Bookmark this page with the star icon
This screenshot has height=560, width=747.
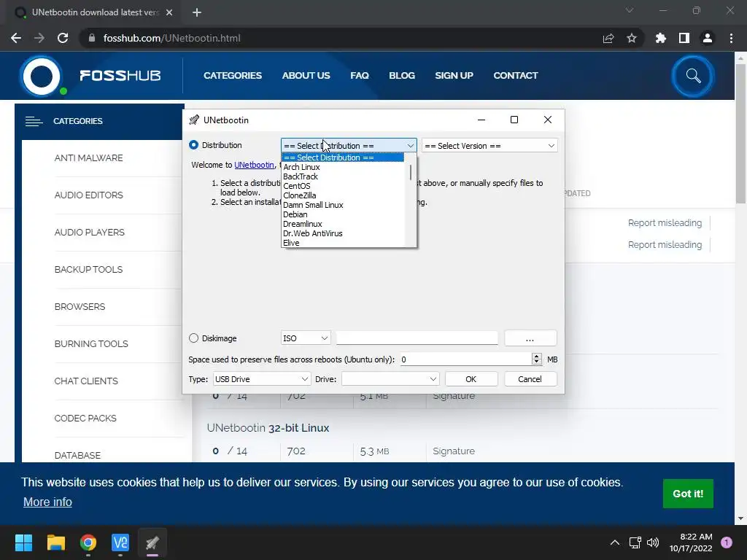pyautogui.click(x=632, y=38)
